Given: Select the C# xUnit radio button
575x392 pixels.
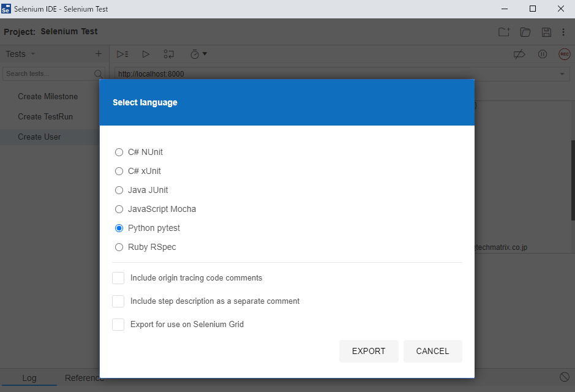Looking at the screenshot, I should (x=119, y=171).
